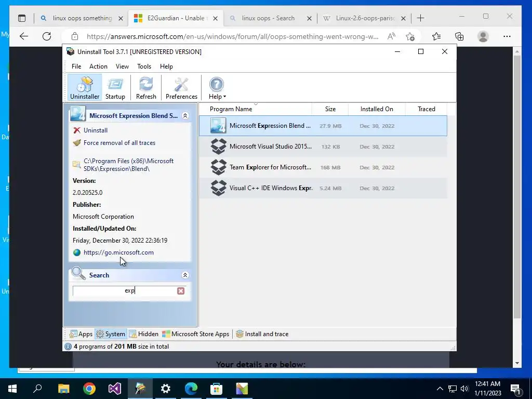Select Microsoft Expression Blend row

[x=323, y=126]
